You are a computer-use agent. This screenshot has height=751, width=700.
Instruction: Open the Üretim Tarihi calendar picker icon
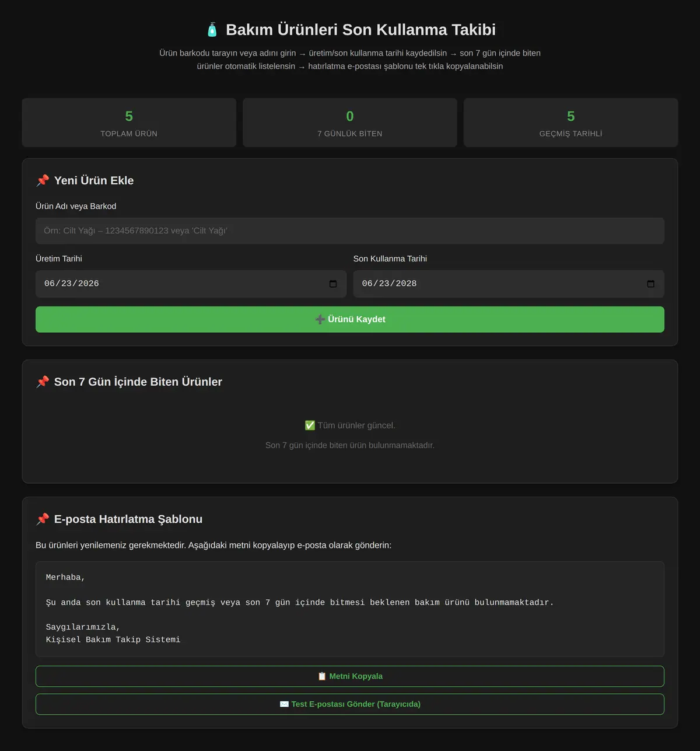point(333,284)
